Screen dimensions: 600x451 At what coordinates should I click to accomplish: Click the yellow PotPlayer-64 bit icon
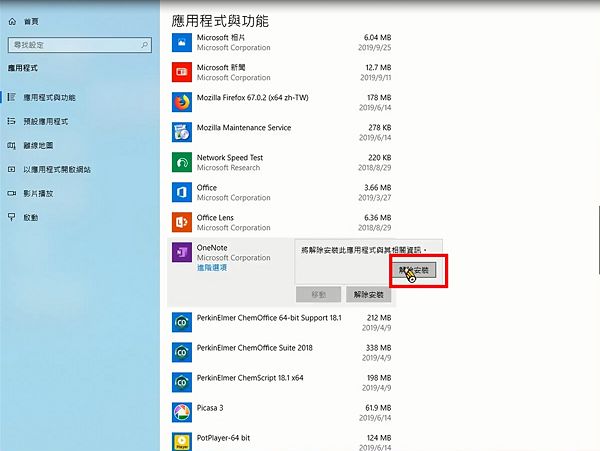tap(181, 441)
